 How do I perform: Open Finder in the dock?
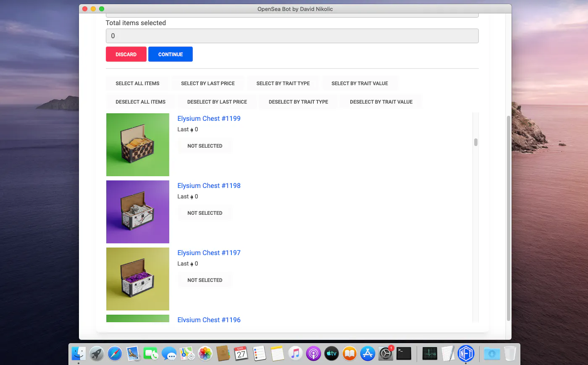point(79,354)
